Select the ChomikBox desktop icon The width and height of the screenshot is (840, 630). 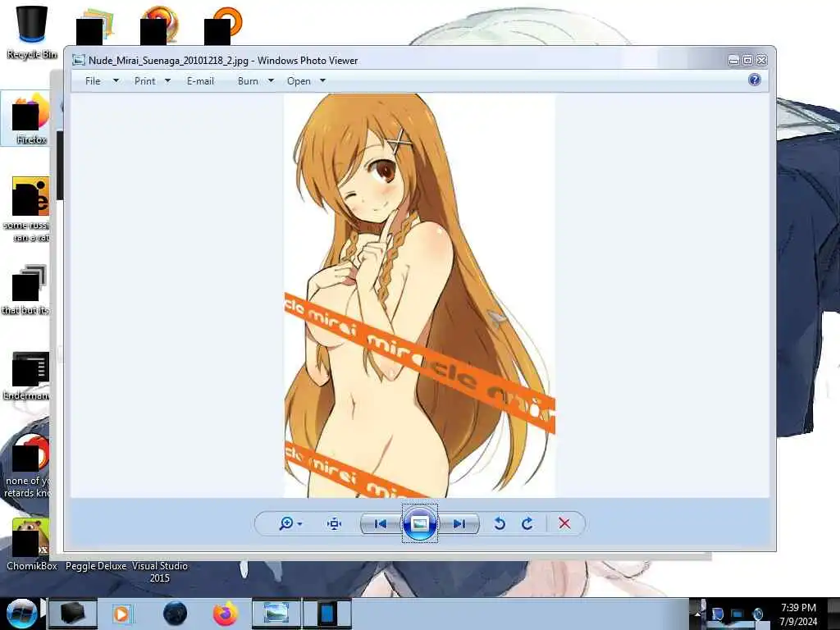coord(32,545)
